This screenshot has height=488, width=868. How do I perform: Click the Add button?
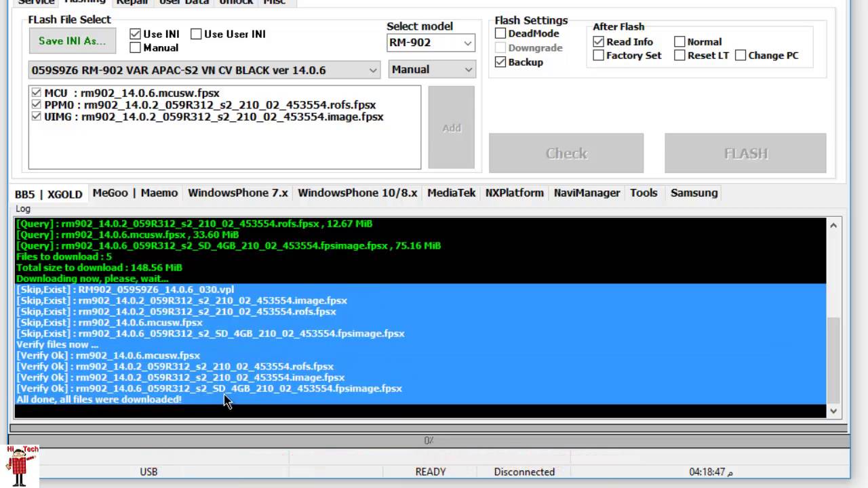coord(452,127)
